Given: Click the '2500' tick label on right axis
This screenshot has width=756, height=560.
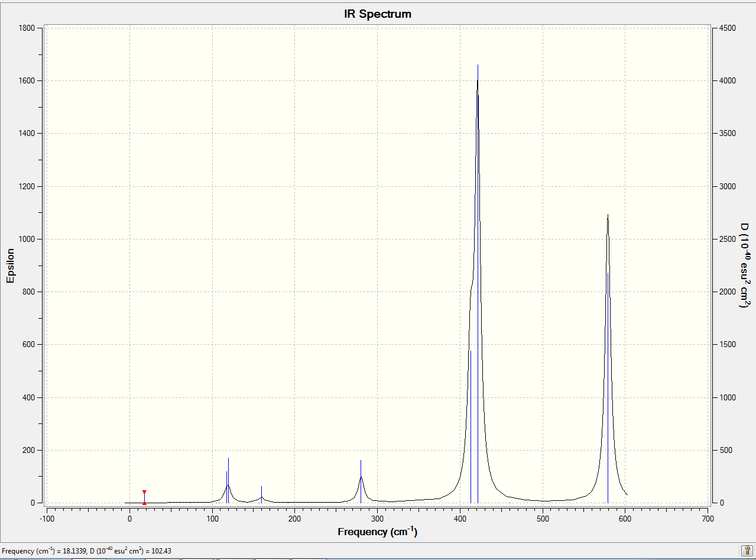Looking at the screenshot, I should (728, 239).
